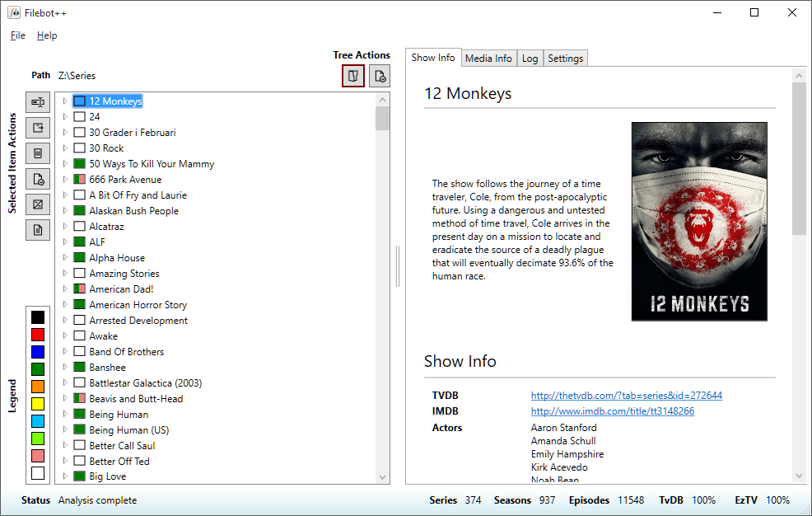Click the box beside Awake
The height and width of the screenshot is (516, 812).
(x=79, y=335)
